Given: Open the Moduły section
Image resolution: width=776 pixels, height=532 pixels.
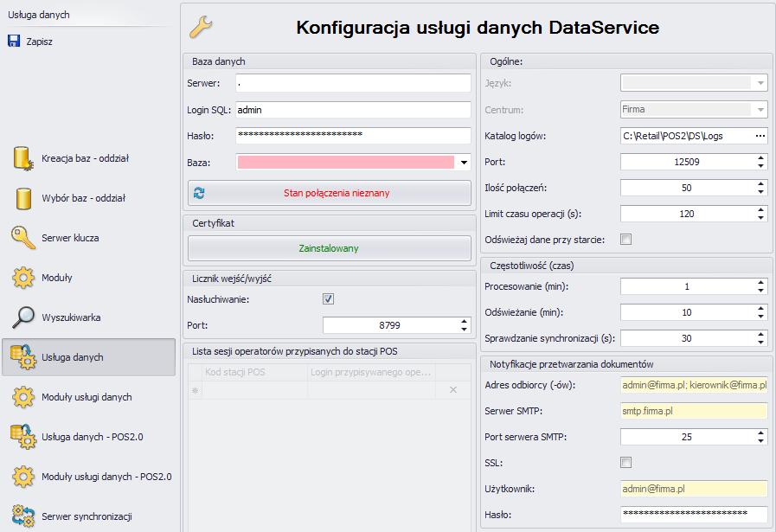Looking at the screenshot, I should tap(57, 278).
